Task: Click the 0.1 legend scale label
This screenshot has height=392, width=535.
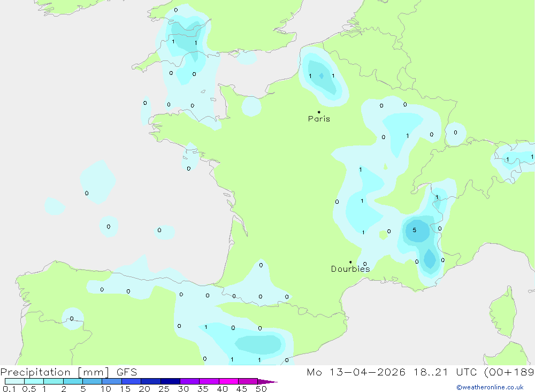Action: 9,389
